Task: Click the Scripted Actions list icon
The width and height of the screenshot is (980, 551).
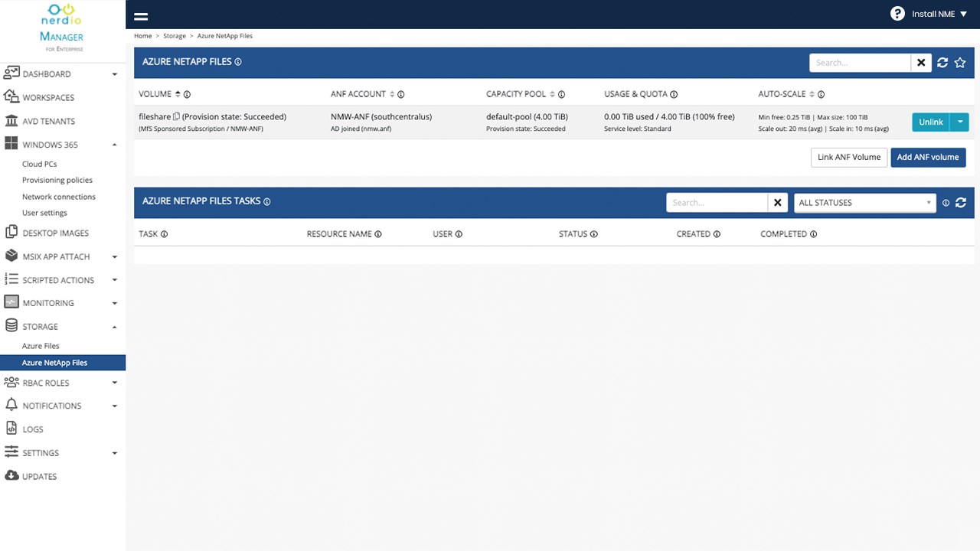Action: coord(11,279)
